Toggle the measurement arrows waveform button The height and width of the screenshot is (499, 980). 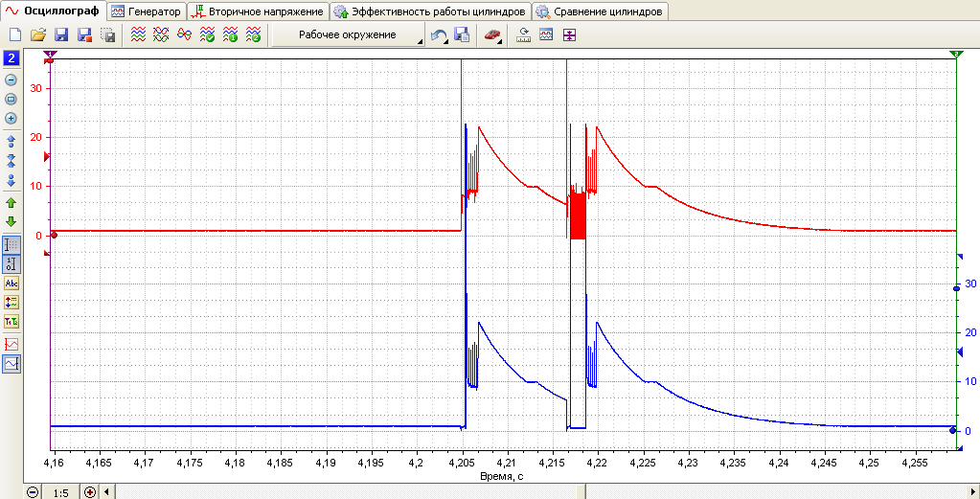pos(11,303)
